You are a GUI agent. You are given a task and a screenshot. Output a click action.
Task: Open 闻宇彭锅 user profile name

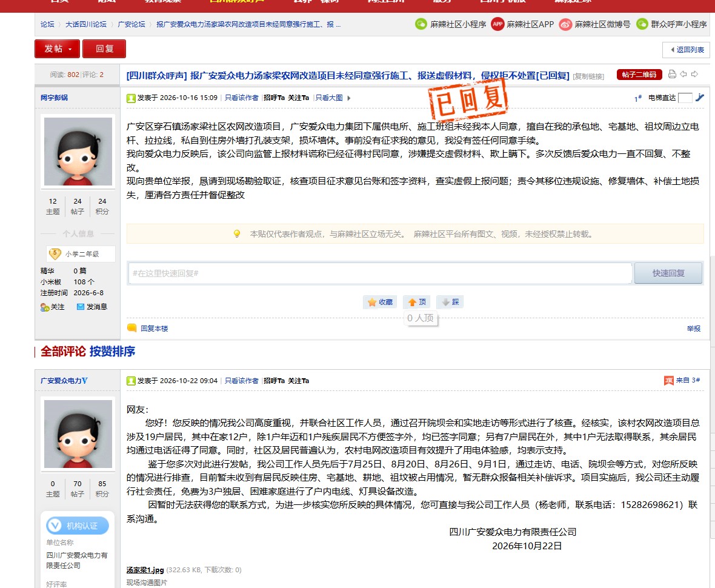(x=54, y=98)
